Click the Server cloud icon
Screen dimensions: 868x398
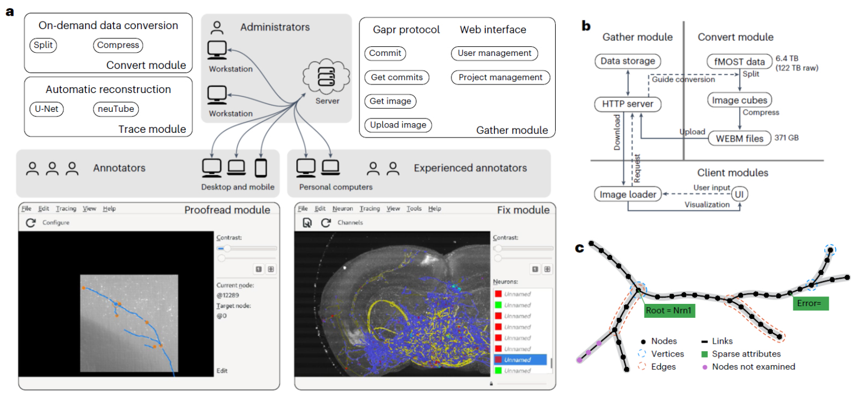click(x=326, y=77)
